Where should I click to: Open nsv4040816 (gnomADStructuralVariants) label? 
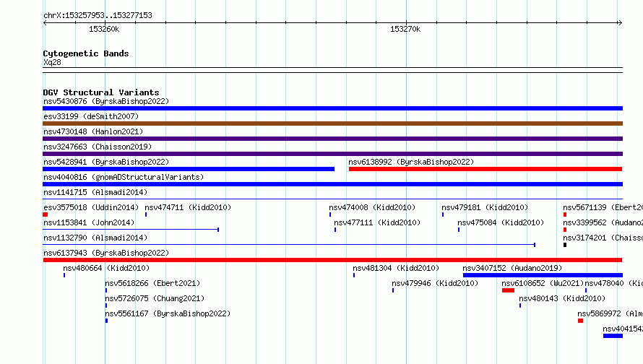[124, 177]
